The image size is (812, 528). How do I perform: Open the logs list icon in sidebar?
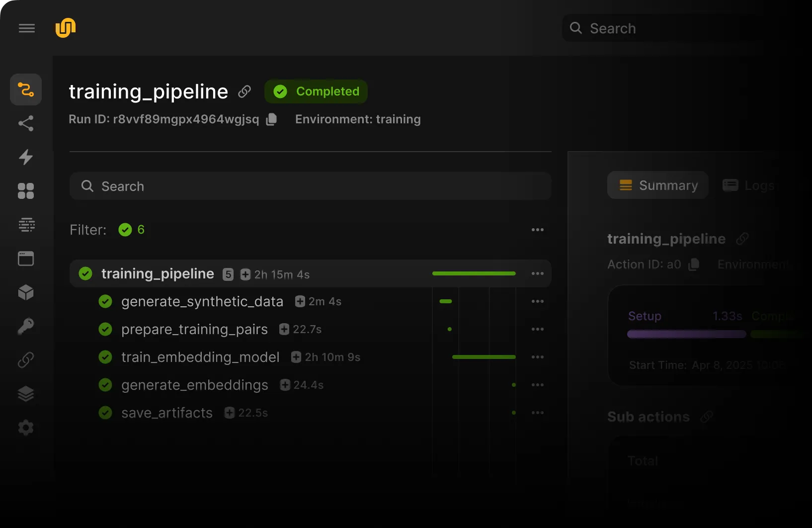[x=25, y=225]
